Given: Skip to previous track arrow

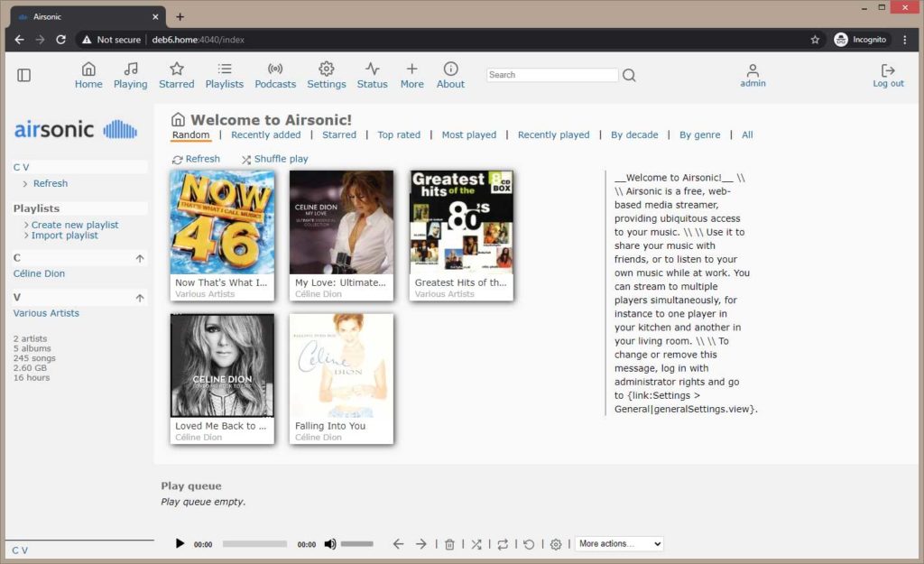Looking at the screenshot, I should pos(398,544).
